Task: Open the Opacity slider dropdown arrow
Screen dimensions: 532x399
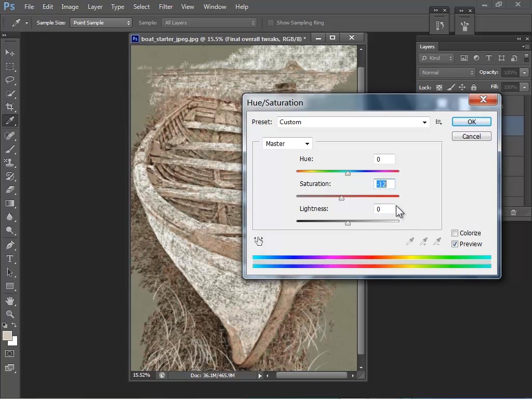Action: 525,73
